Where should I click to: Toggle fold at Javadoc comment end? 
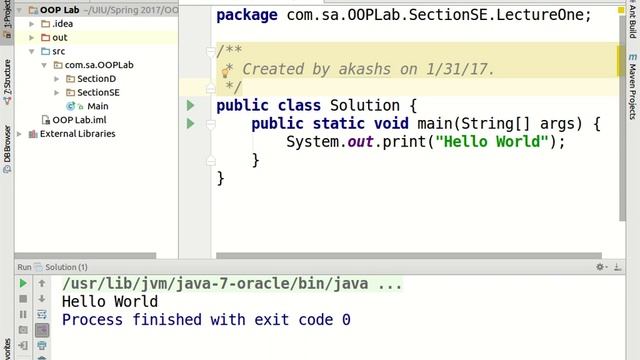point(211,88)
